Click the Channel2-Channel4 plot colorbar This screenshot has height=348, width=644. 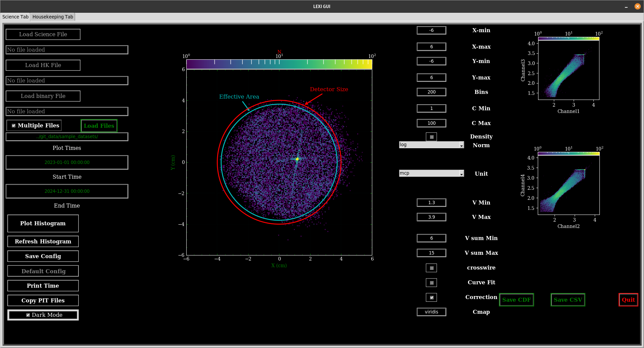coord(569,154)
